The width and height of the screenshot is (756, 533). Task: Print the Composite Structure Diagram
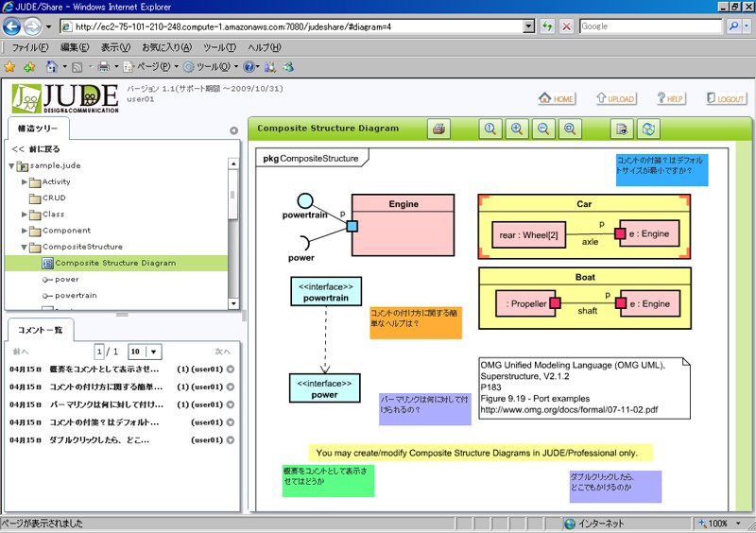coord(438,129)
